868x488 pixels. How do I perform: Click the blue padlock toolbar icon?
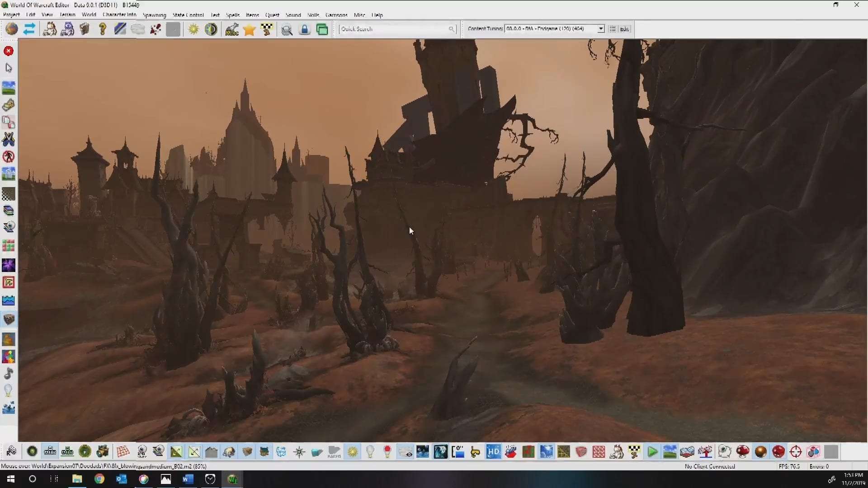(x=304, y=29)
